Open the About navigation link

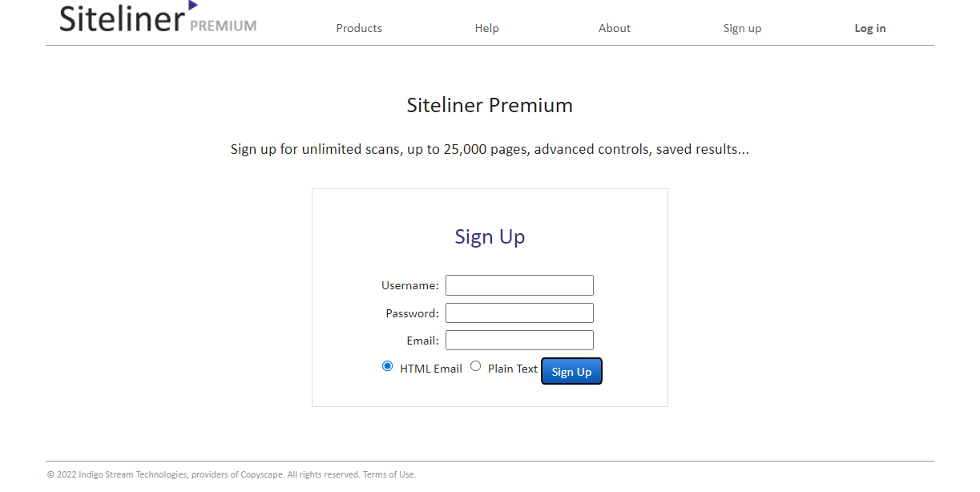click(615, 28)
